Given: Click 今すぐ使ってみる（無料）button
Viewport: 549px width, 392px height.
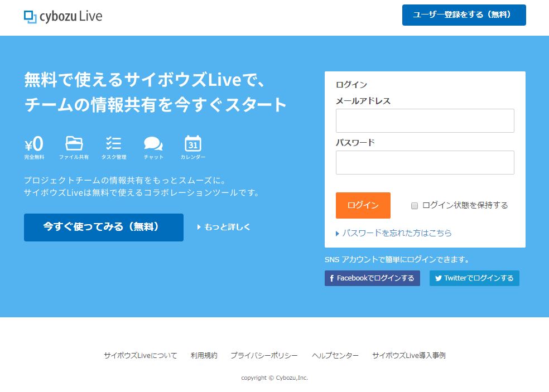Looking at the screenshot, I should tap(103, 227).
